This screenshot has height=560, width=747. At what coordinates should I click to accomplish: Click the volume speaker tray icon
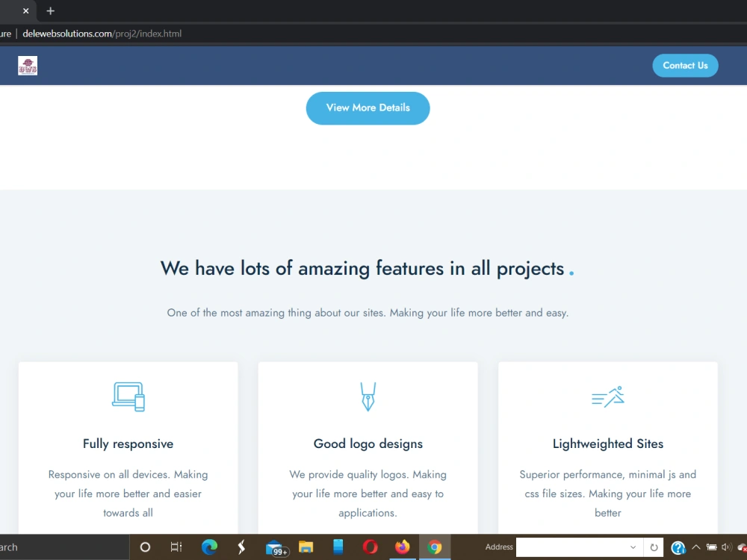[727, 547]
